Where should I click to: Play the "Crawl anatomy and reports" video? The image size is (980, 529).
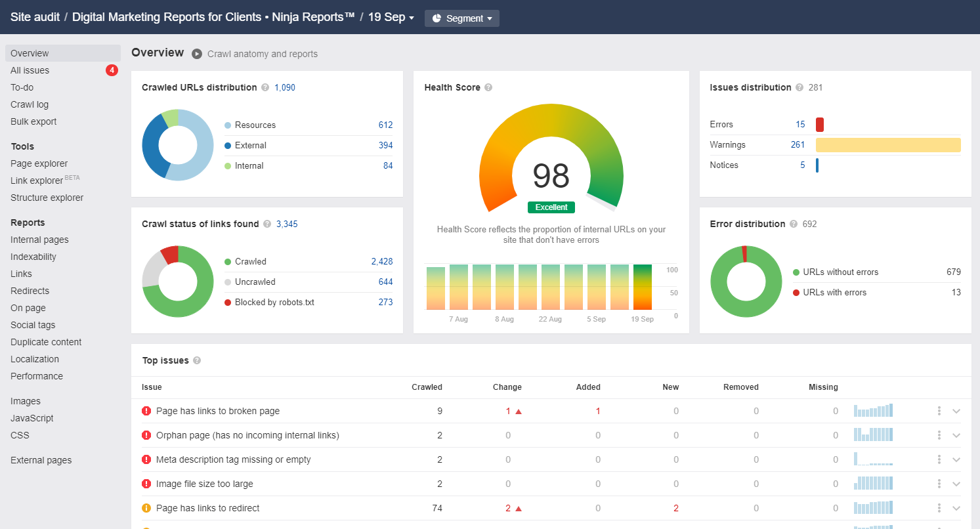(x=196, y=54)
